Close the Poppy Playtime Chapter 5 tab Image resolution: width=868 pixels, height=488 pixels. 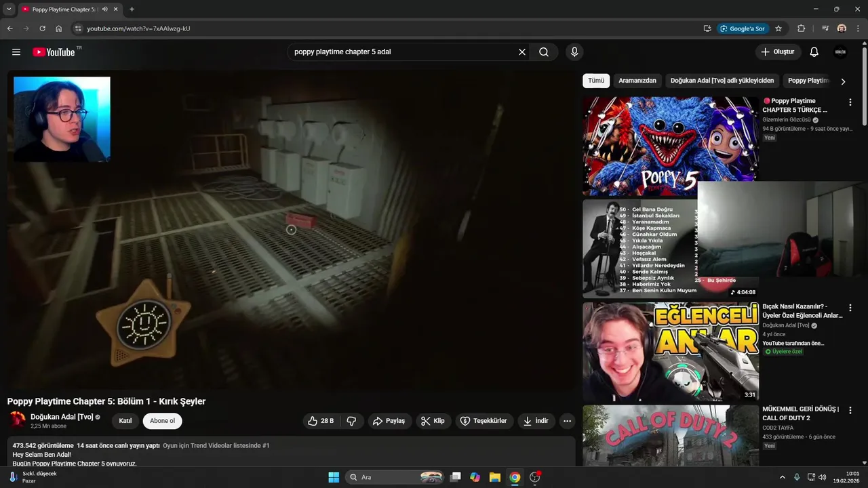[x=116, y=9]
